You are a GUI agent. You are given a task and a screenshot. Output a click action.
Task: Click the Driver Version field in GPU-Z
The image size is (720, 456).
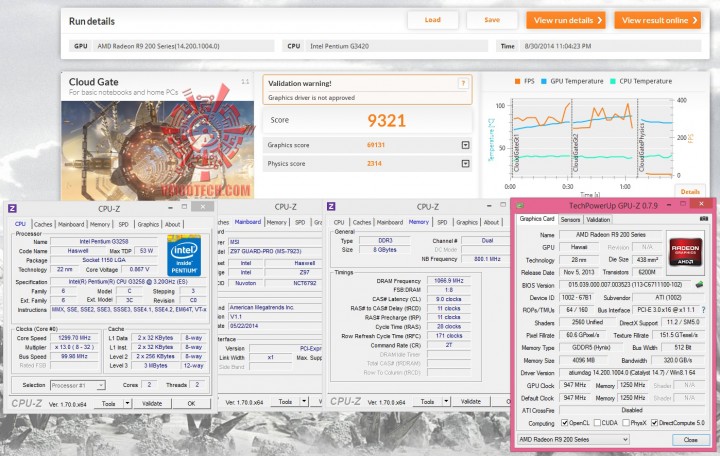[632, 373]
